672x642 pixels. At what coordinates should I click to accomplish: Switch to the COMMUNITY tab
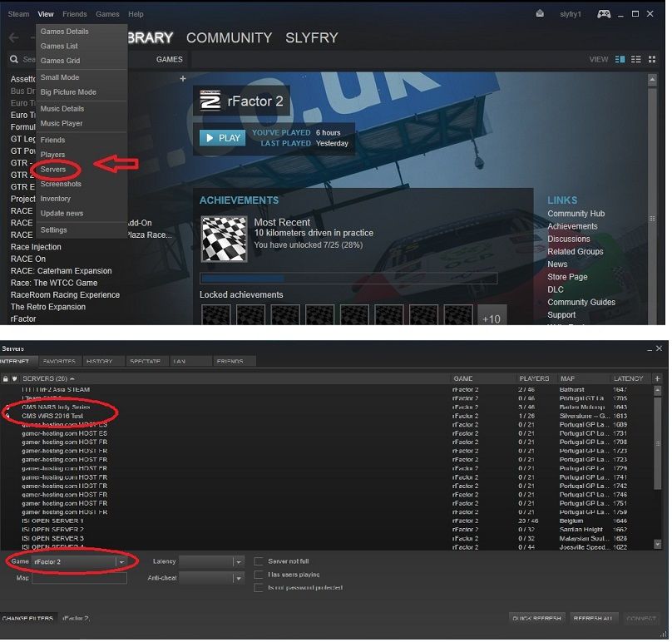click(x=230, y=37)
